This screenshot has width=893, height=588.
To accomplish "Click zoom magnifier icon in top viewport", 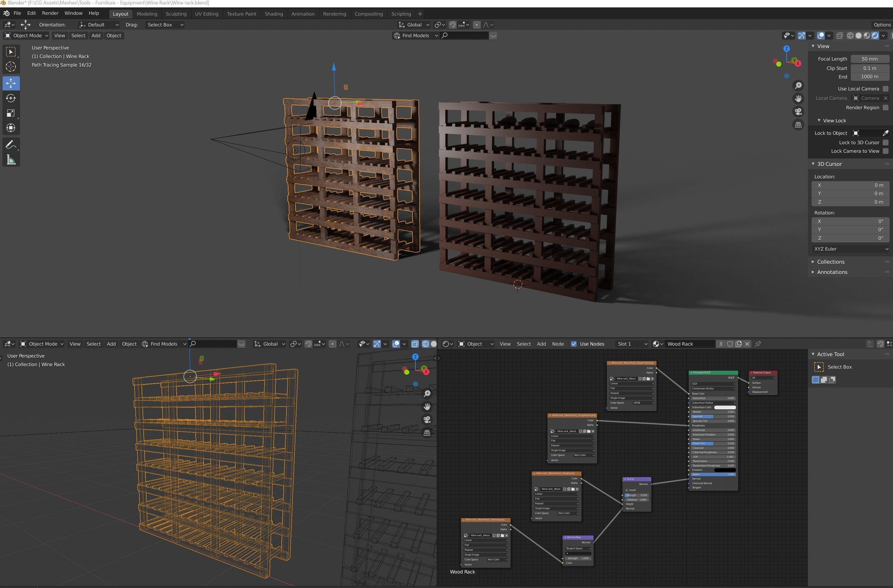I will tap(798, 86).
